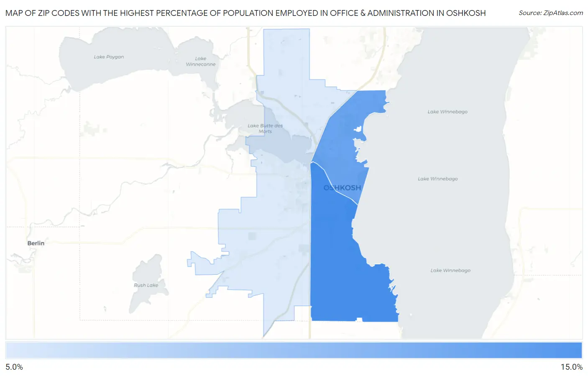Click the Lake Butte des Morts label
Image resolution: width=588 pixels, height=376 pixels.
(265, 128)
